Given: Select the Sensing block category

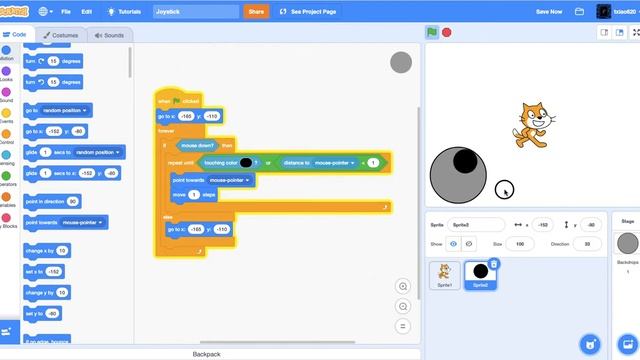Looking at the screenshot, I should [6, 158].
